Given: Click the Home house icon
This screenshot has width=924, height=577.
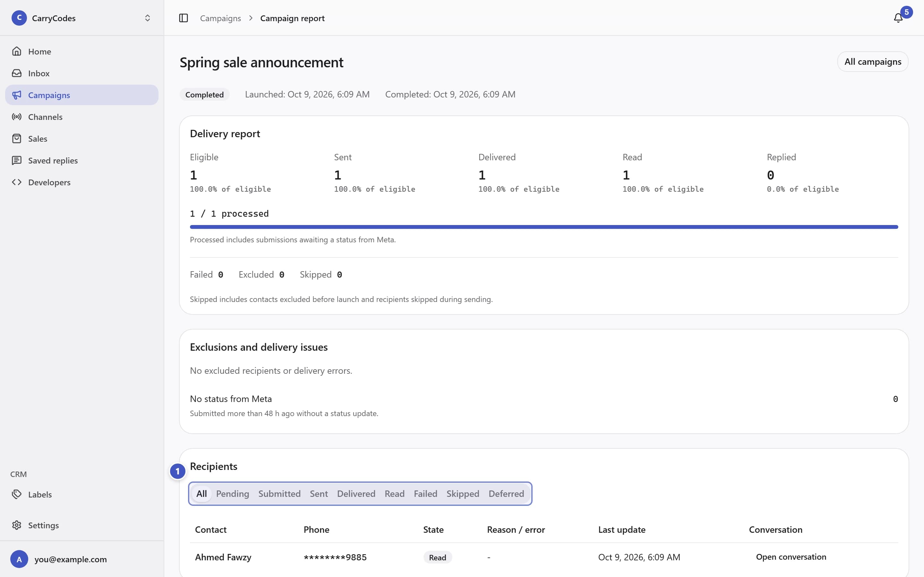Looking at the screenshot, I should (x=16, y=51).
